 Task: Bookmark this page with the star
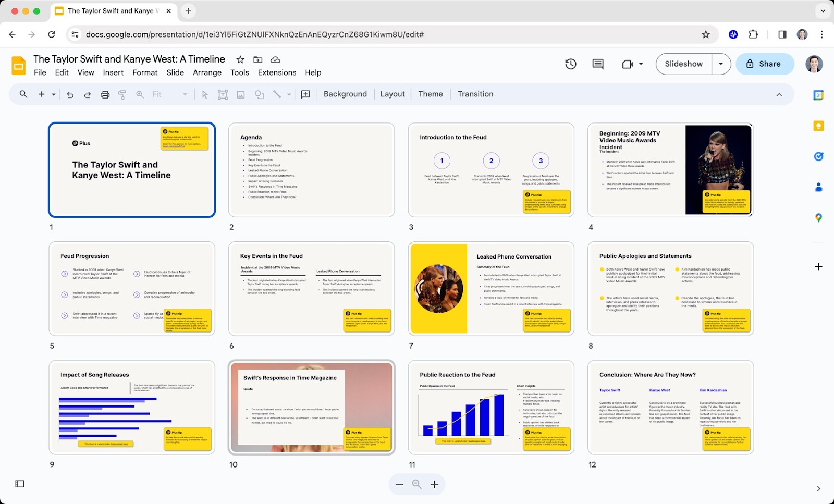tap(706, 34)
